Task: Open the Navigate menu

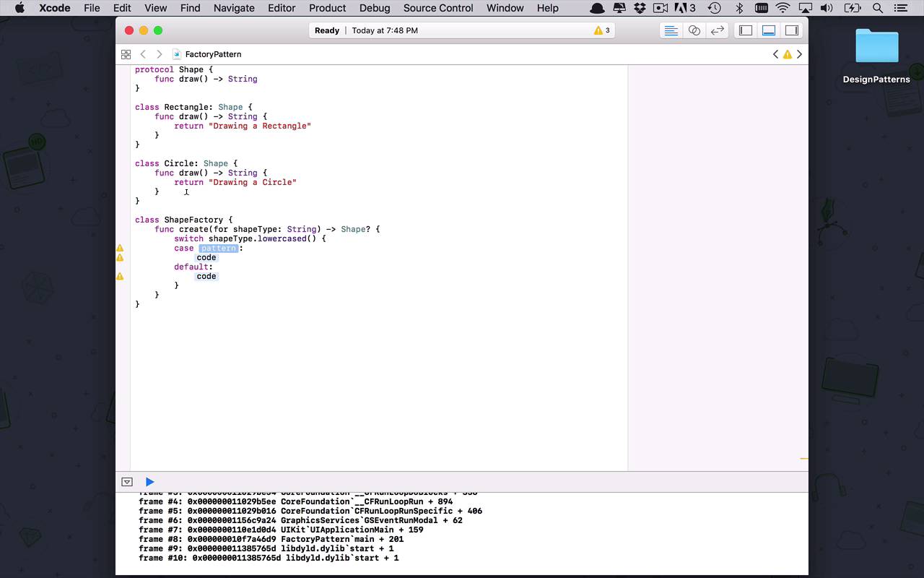Action: (x=234, y=8)
